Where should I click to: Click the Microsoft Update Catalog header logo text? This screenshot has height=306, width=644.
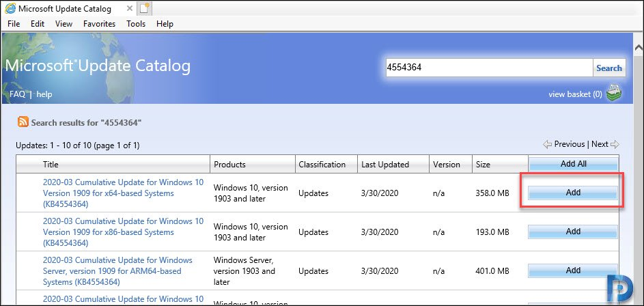pyautogui.click(x=98, y=66)
